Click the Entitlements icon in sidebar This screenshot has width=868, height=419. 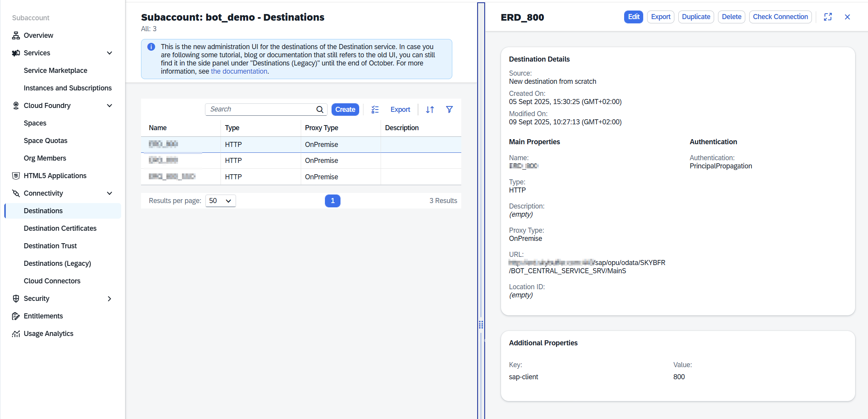(16, 316)
